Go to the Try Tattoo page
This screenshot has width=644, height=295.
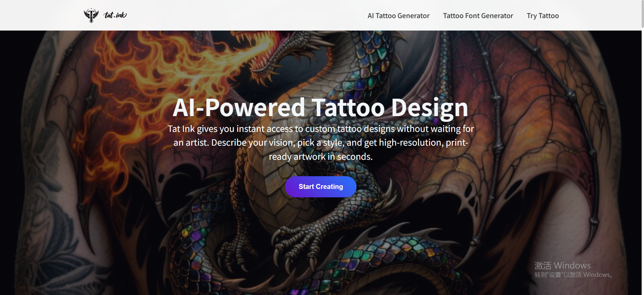[x=543, y=16]
